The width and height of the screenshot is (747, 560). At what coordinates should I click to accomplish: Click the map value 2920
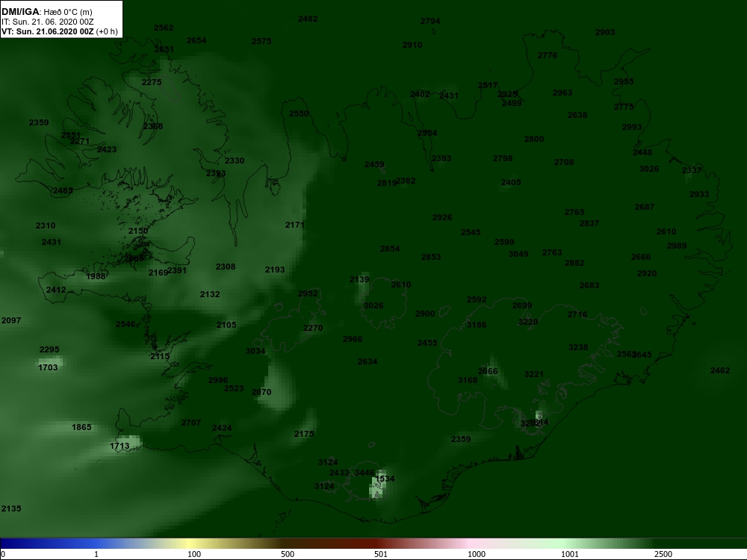pos(646,274)
